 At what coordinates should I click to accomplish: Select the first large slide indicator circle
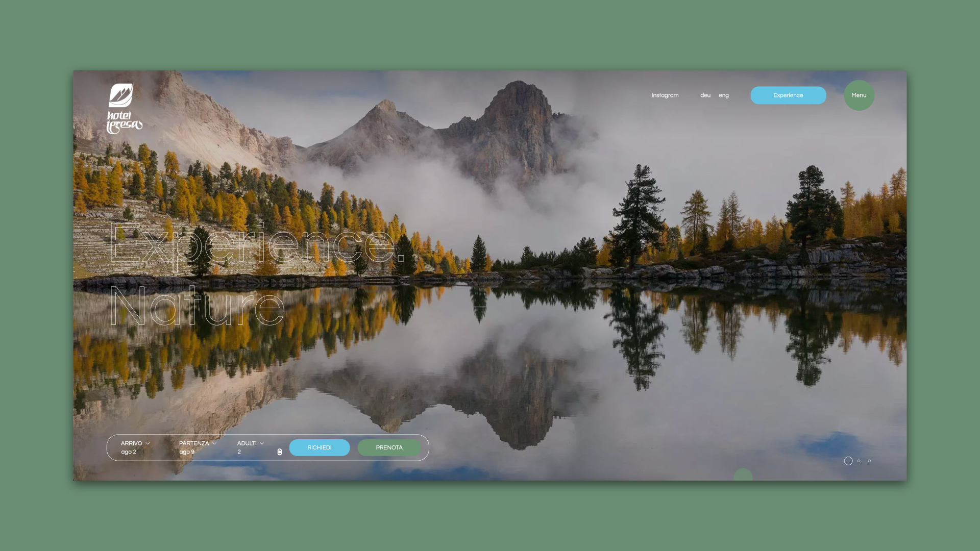click(x=848, y=461)
